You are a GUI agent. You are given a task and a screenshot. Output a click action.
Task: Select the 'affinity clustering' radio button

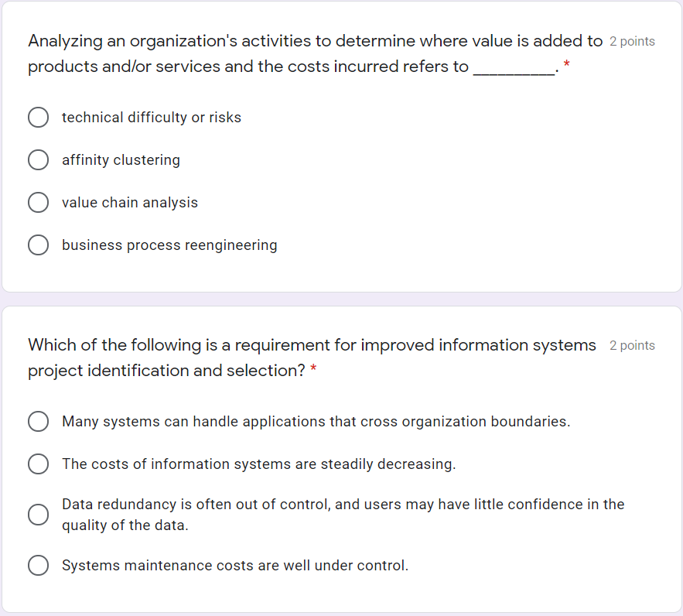click(x=38, y=159)
